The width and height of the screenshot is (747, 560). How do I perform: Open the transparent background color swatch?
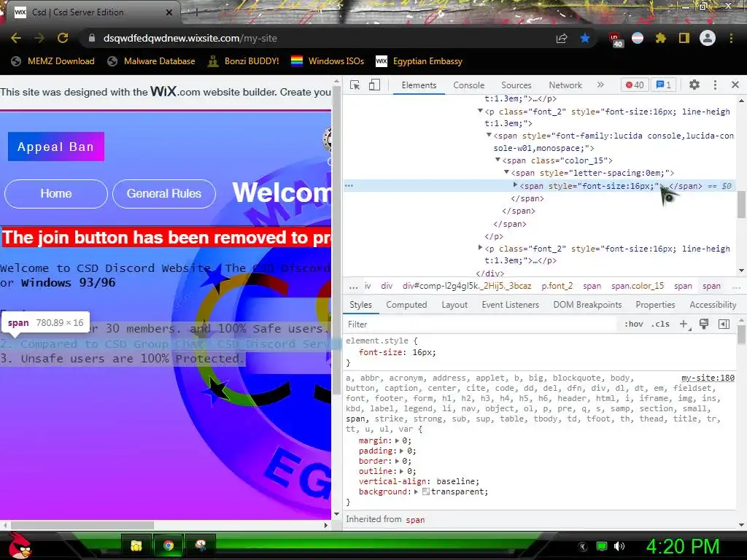click(426, 492)
